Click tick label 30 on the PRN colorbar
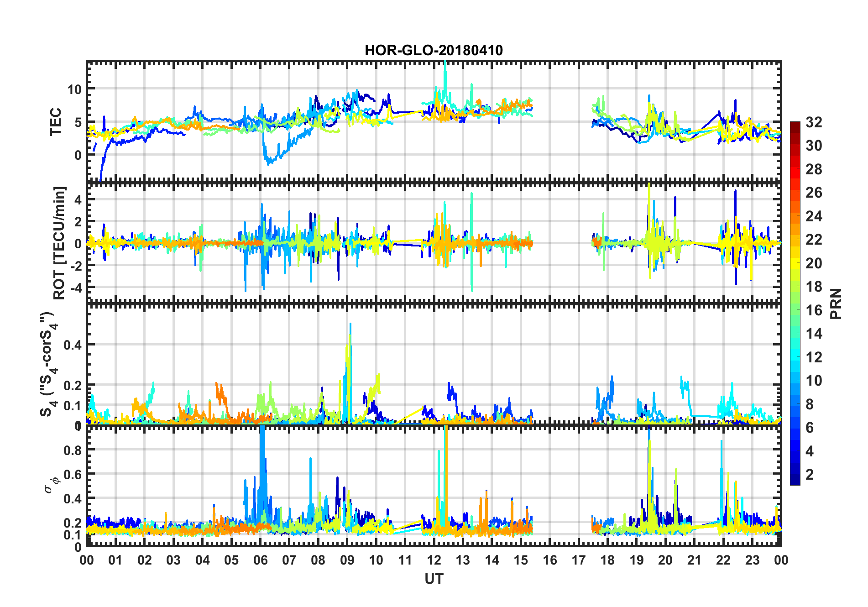The image size is (868, 607). pos(814,146)
